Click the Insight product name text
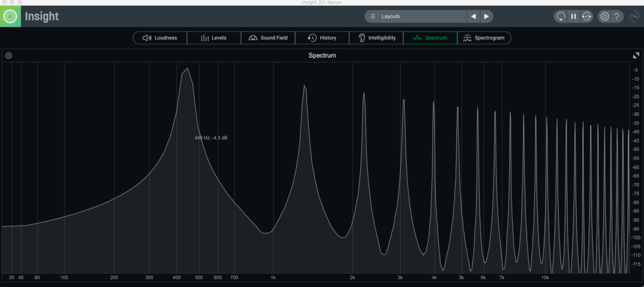The width and height of the screenshot is (644, 287). pyautogui.click(x=42, y=17)
